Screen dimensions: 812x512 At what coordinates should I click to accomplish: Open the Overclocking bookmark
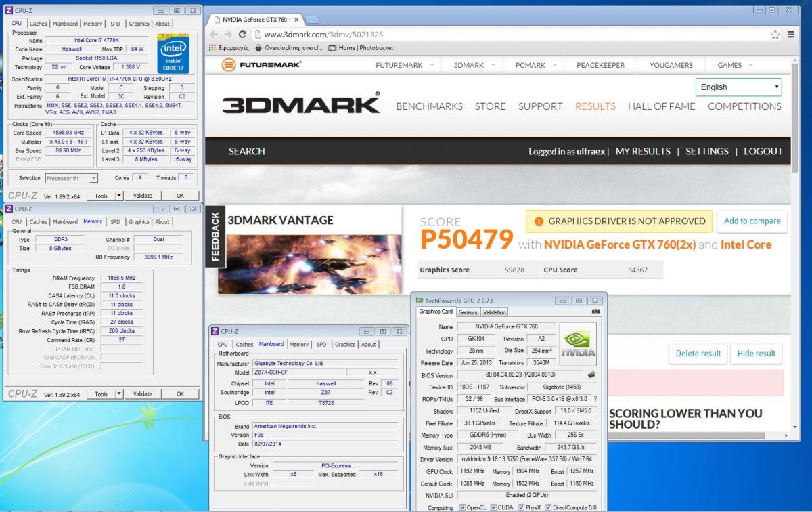[289, 48]
